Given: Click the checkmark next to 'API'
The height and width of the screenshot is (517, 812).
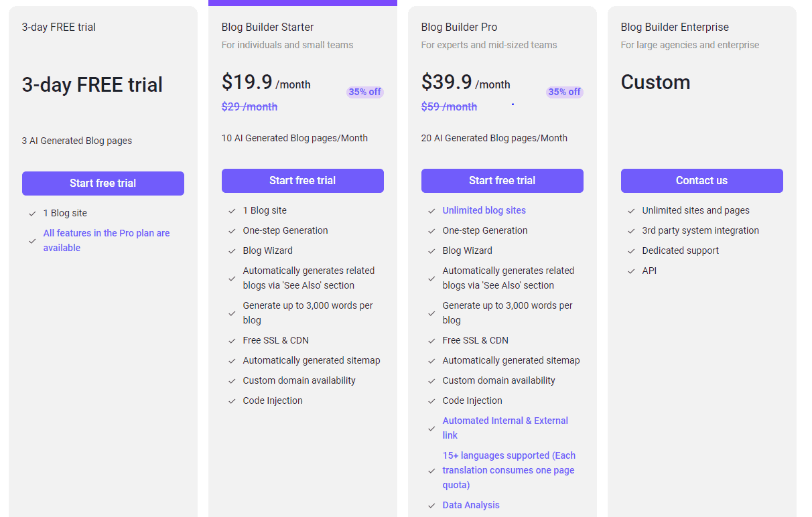Looking at the screenshot, I should pos(631,271).
